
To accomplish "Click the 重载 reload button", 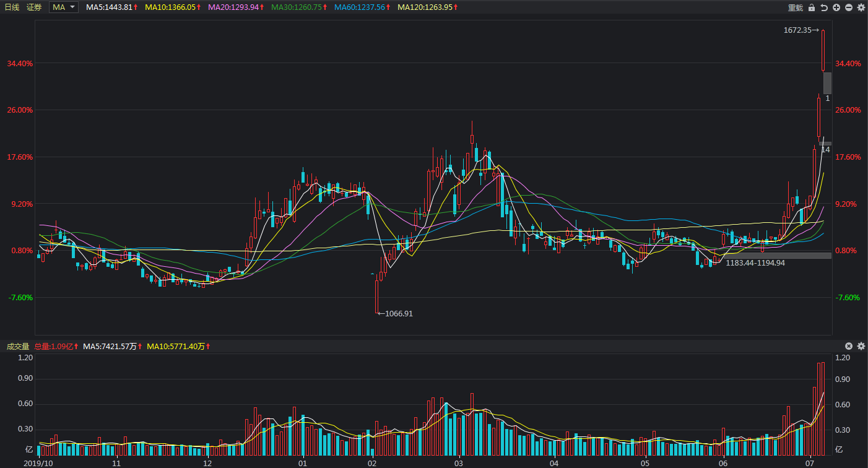I will tap(796, 7).
